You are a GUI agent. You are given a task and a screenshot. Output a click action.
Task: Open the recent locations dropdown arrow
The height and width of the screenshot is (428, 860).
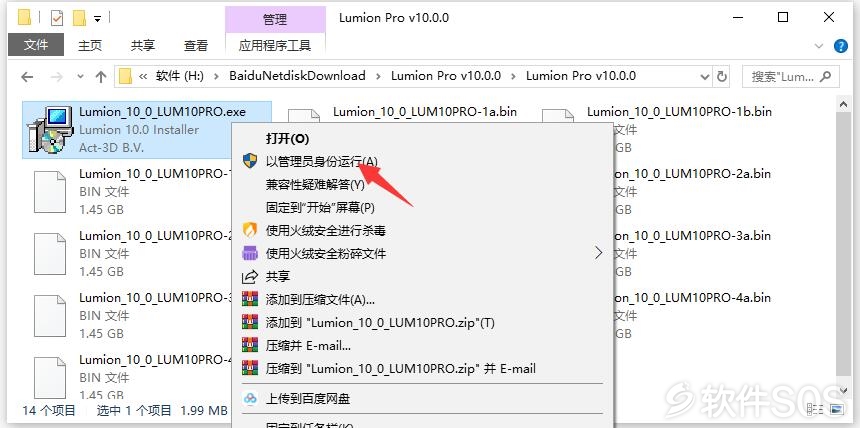tap(81, 77)
